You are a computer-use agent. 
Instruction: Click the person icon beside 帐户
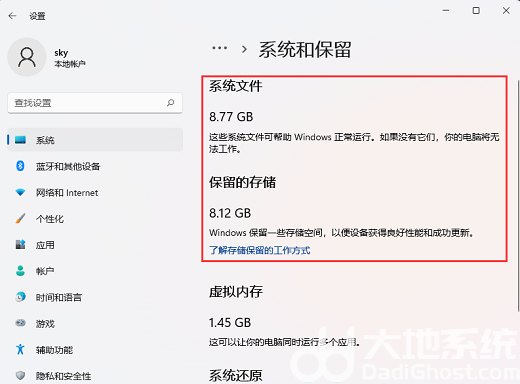[20, 271]
